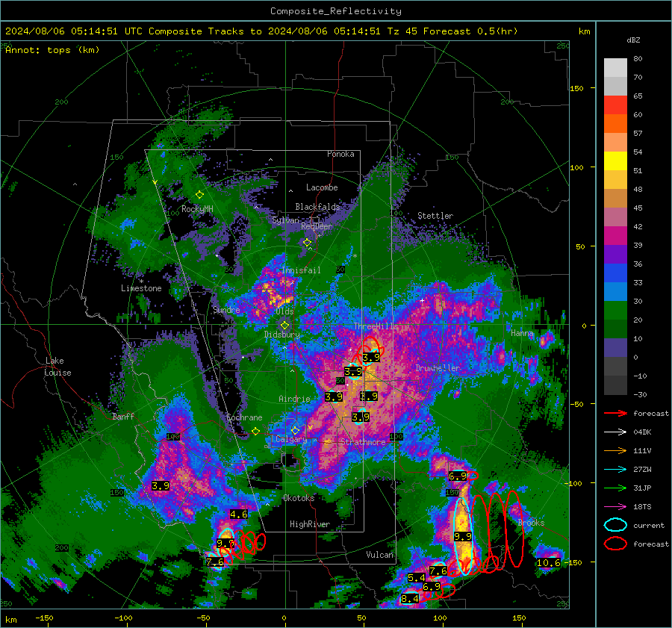Pick the -30 dBZ dark gray swatch
The height and width of the screenshot is (628, 672).
(x=615, y=385)
